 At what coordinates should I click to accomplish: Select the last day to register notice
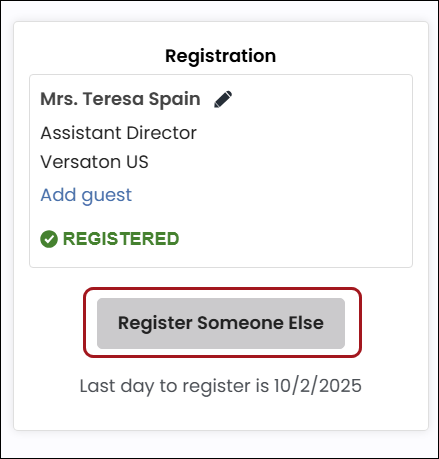click(x=221, y=386)
